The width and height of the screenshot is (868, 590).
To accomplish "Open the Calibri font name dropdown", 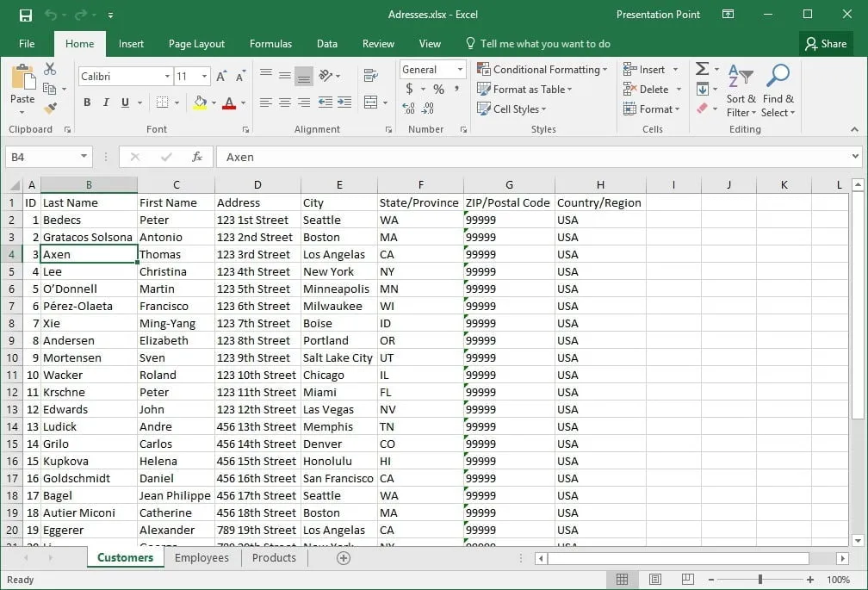I will (167, 77).
